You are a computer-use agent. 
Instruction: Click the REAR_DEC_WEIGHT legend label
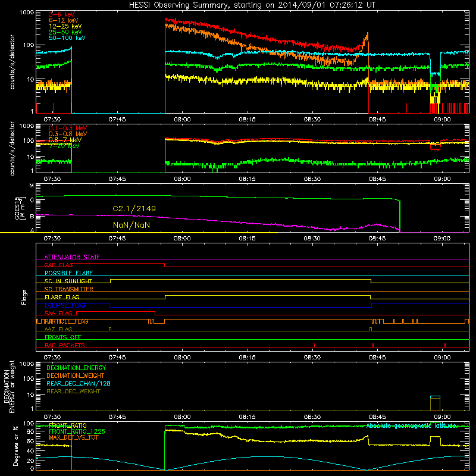(73, 392)
